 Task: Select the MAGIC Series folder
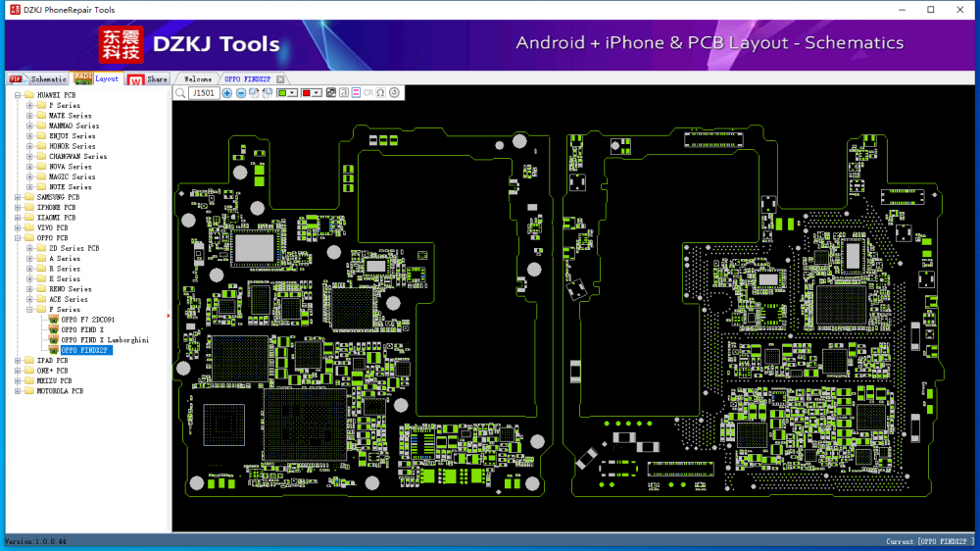72,177
